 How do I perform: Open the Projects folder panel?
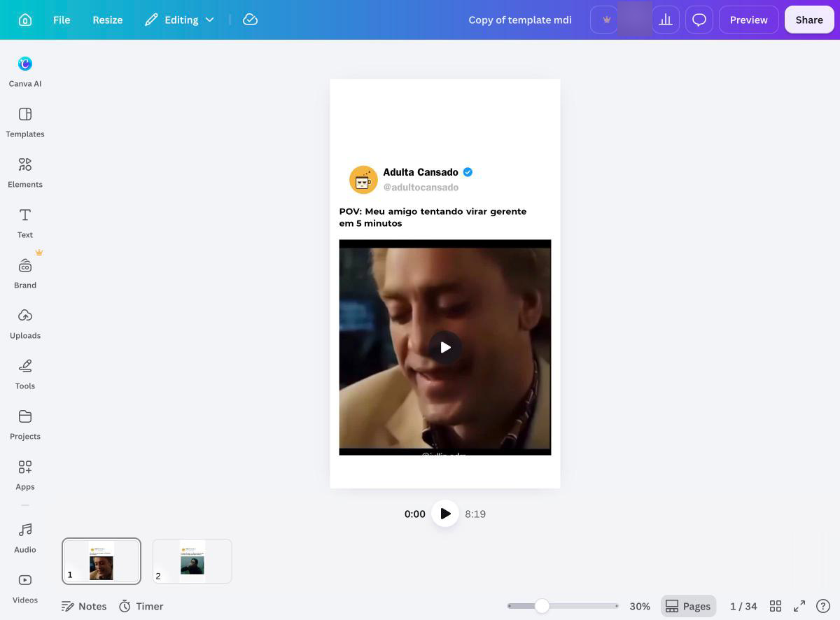coord(25,425)
